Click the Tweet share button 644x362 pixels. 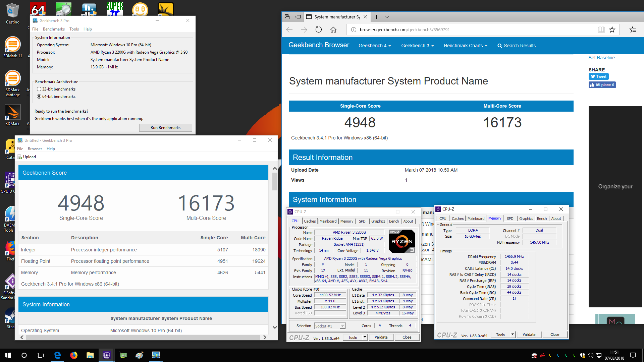[598, 76]
